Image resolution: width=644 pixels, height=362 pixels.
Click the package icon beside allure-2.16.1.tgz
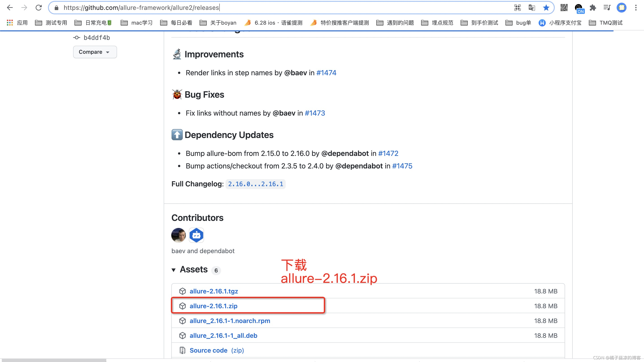pyautogui.click(x=183, y=291)
